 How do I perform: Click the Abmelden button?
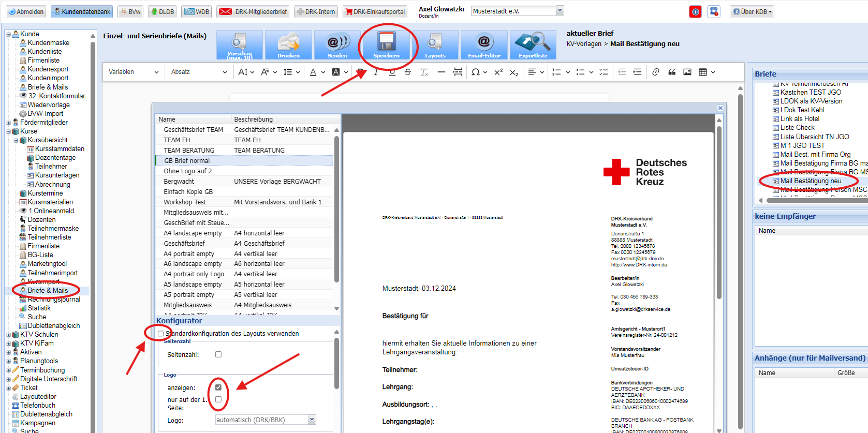pyautogui.click(x=26, y=11)
